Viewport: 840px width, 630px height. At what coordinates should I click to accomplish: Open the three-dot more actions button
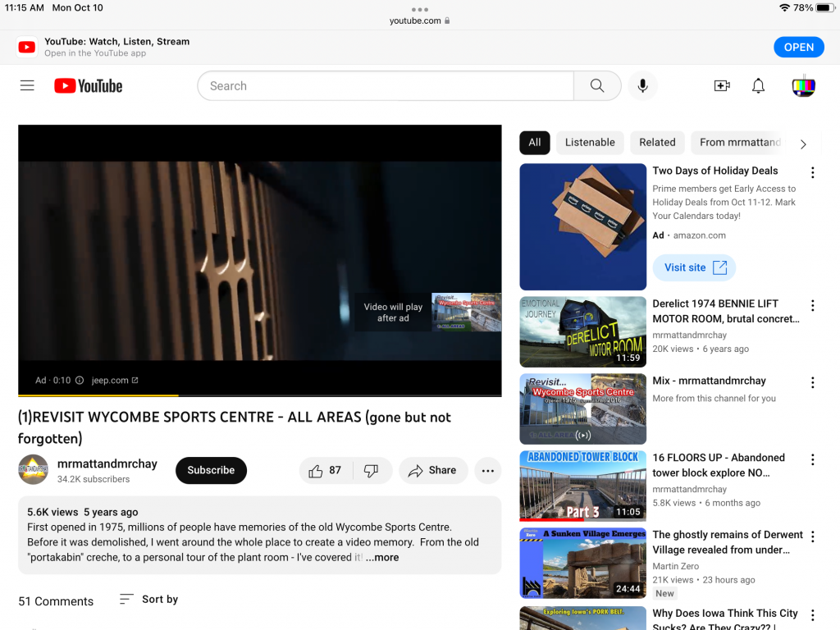coord(488,470)
